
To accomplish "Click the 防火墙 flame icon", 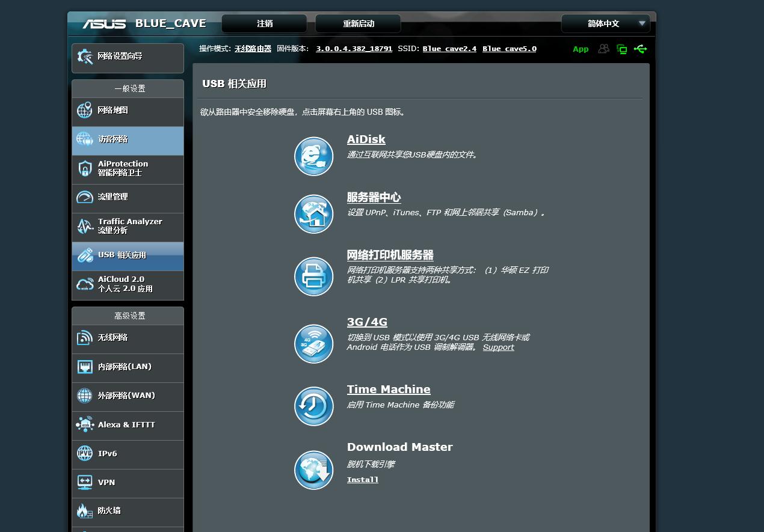I will click(x=84, y=511).
